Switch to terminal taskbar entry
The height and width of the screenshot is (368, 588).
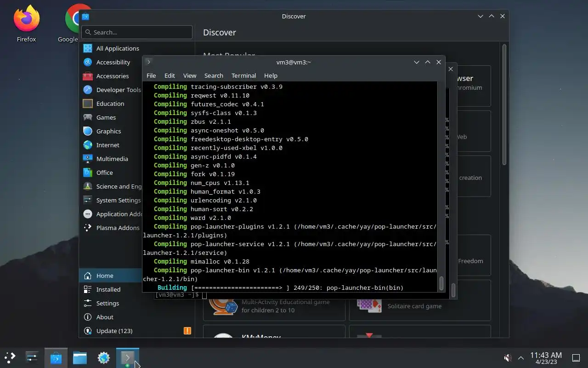[128, 357]
